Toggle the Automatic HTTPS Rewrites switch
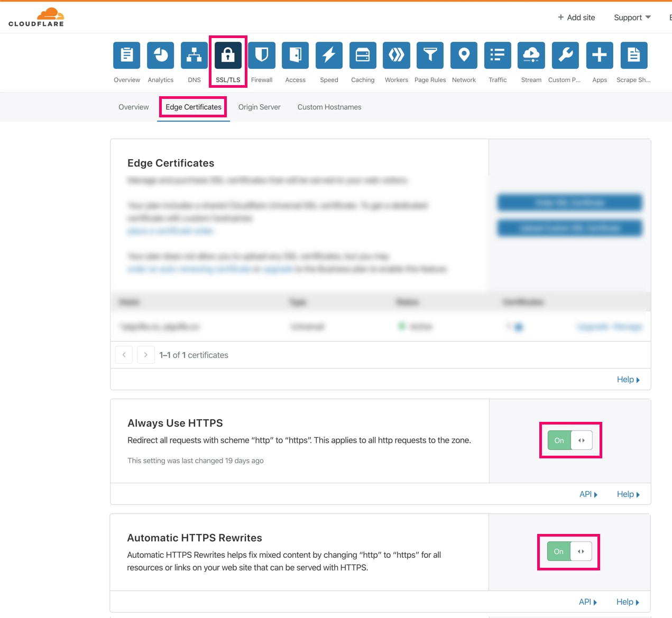Screen dimensions: 672x618 569,551
